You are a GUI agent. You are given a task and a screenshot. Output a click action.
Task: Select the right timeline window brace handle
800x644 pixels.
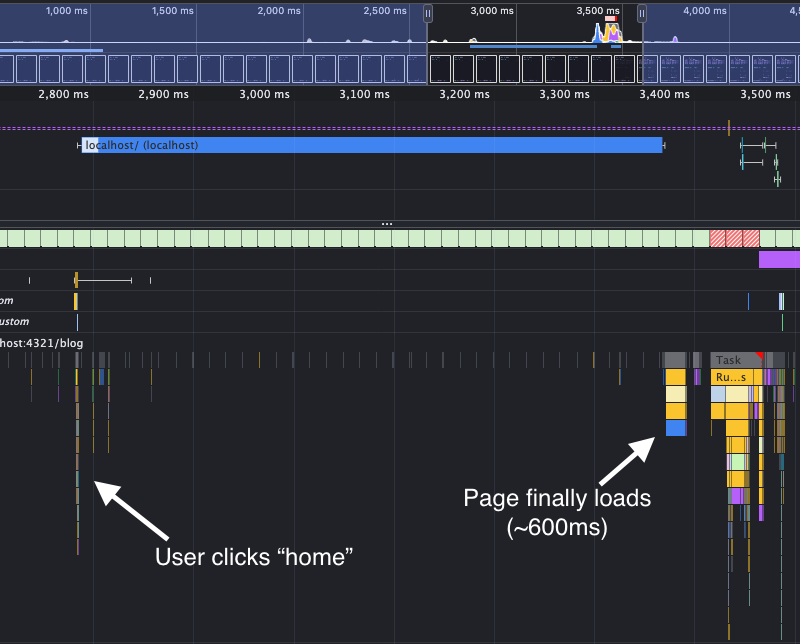coord(641,13)
